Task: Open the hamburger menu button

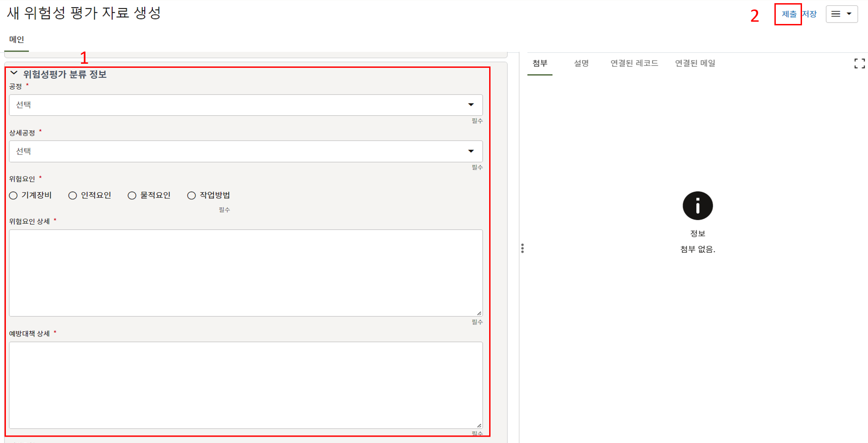Action: [841, 14]
